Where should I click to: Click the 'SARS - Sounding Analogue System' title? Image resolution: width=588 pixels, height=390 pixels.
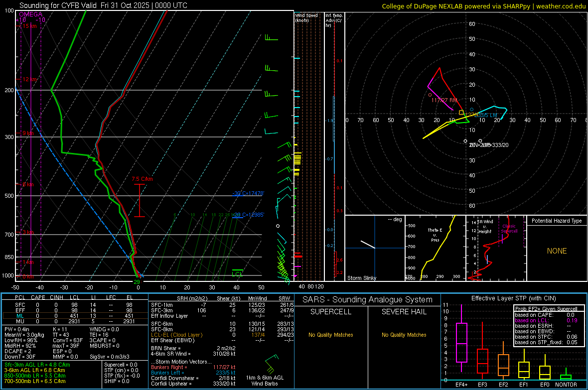point(368,300)
